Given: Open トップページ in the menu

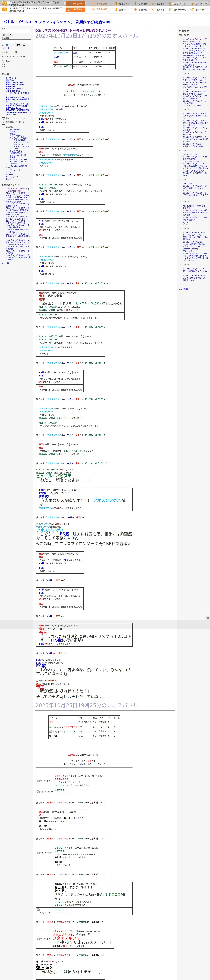Looking at the screenshot, I should tap(11, 78).
